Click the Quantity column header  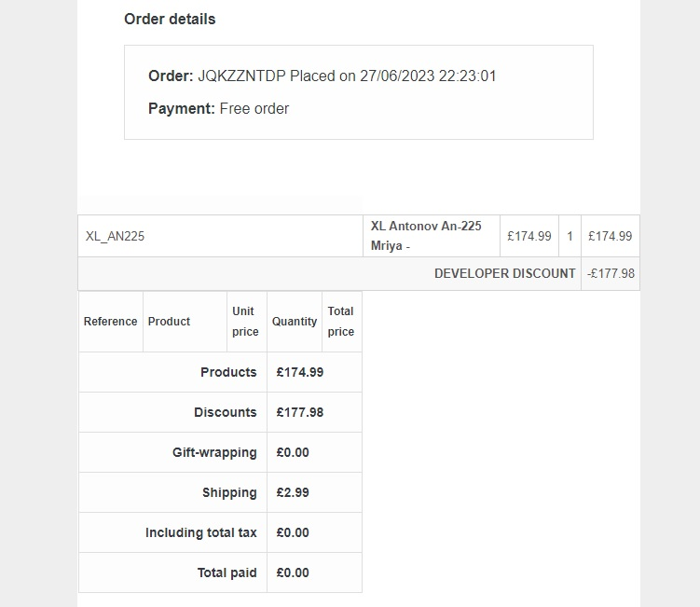[x=295, y=322]
